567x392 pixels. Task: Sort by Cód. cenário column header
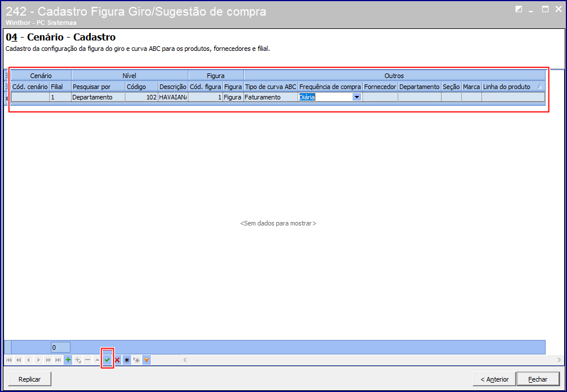tap(30, 87)
